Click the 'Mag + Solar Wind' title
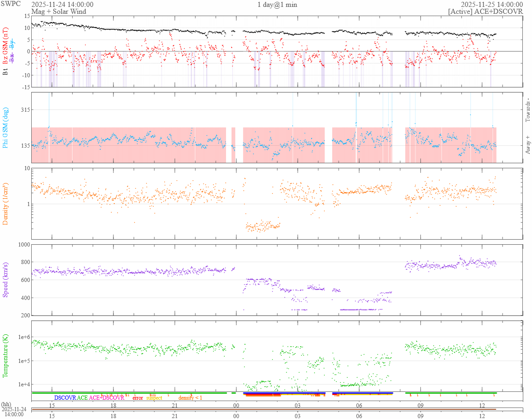This screenshot has width=532, height=419. coord(58,11)
